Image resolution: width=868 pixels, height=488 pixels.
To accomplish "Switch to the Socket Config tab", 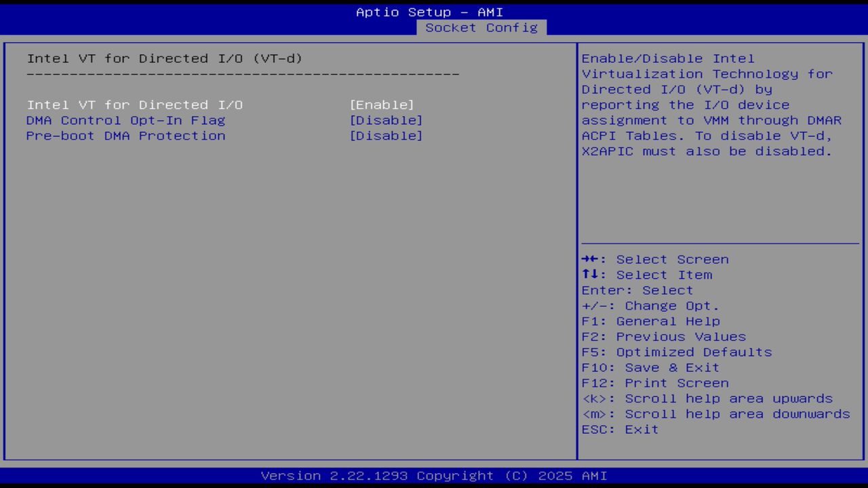I will [x=482, y=28].
